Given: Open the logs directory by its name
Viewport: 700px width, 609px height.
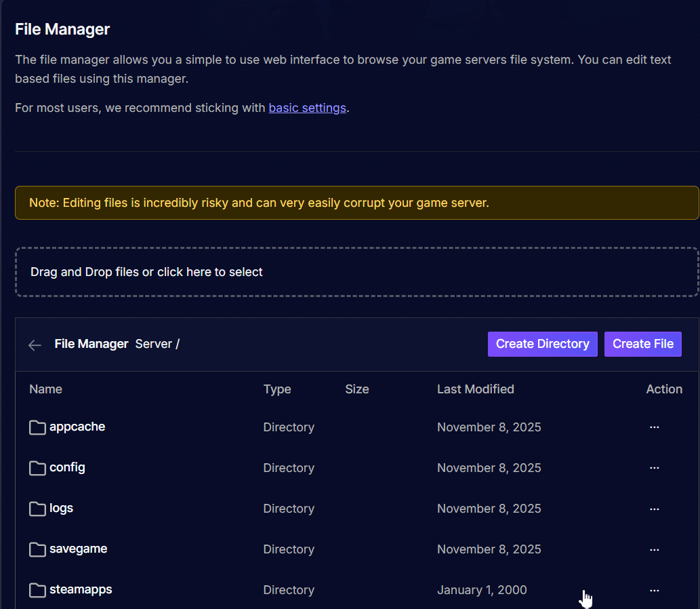Looking at the screenshot, I should 60,508.
